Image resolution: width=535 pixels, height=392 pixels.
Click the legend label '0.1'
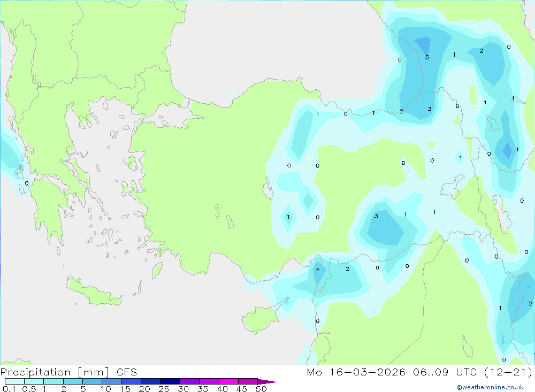click(x=9, y=389)
